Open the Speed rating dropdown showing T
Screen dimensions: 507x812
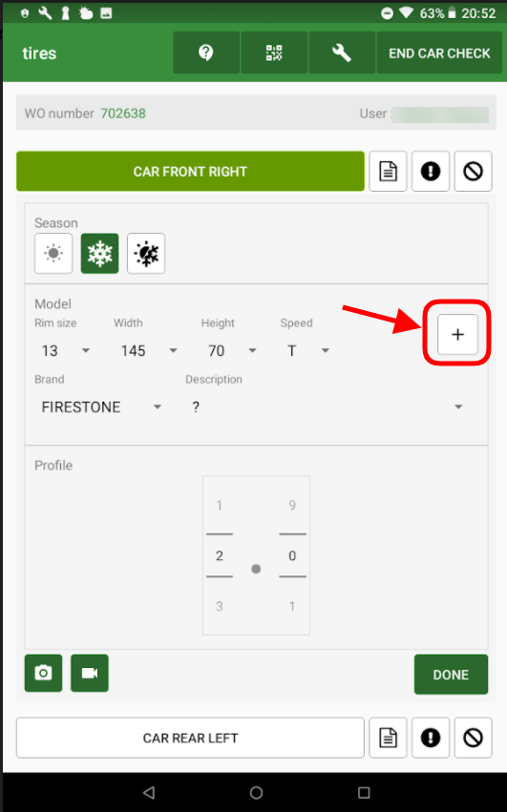point(308,350)
